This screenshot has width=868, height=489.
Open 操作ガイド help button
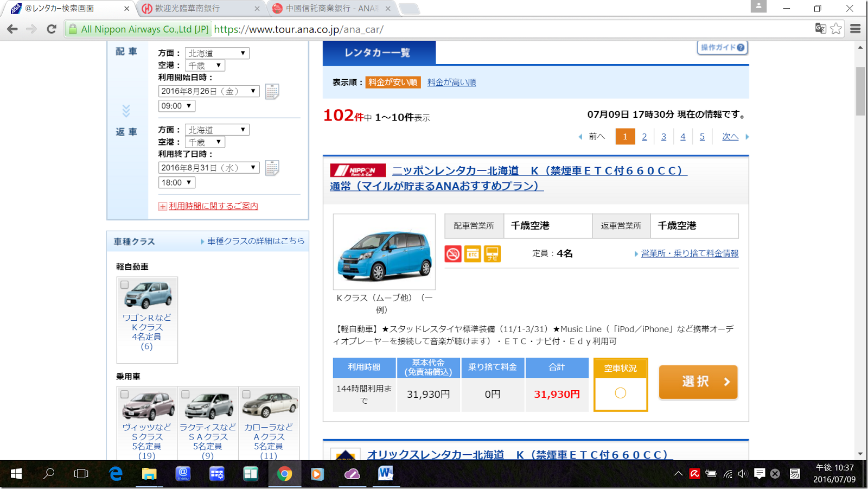(723, 47)
